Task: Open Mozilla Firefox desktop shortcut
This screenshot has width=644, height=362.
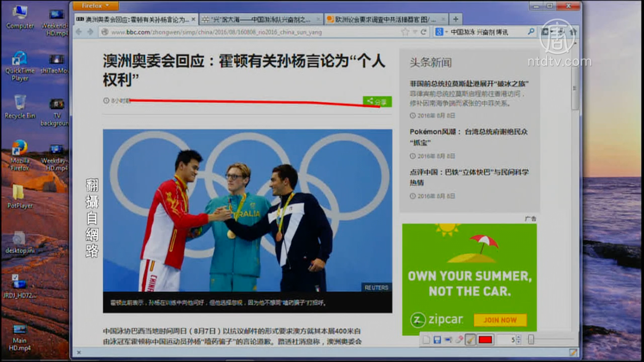Action: [20, 155]
